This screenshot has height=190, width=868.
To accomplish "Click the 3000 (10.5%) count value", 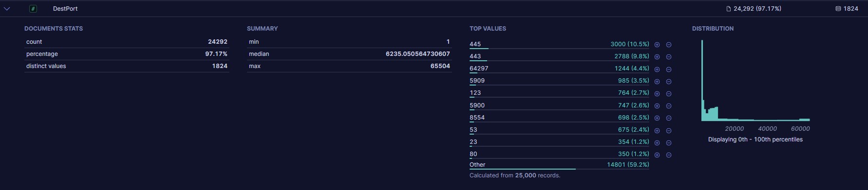I will (630, 44).
